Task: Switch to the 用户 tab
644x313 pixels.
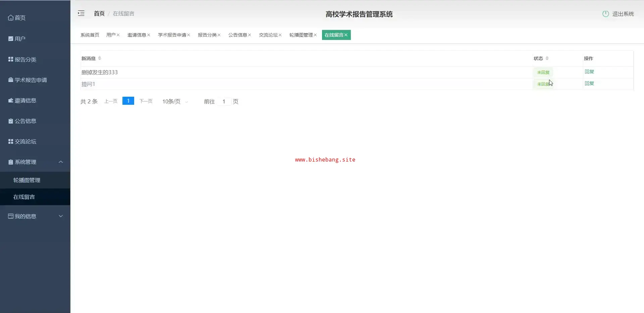Action: [111, 35]
